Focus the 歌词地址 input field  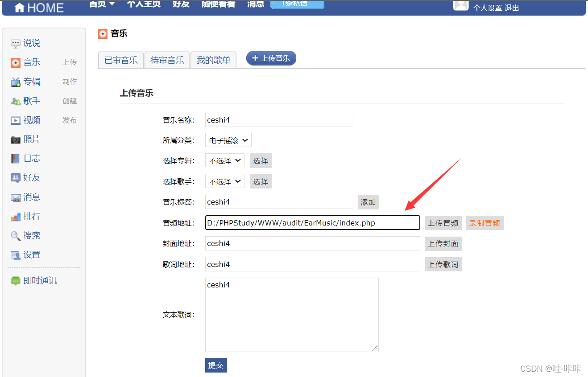pos(313,264)
